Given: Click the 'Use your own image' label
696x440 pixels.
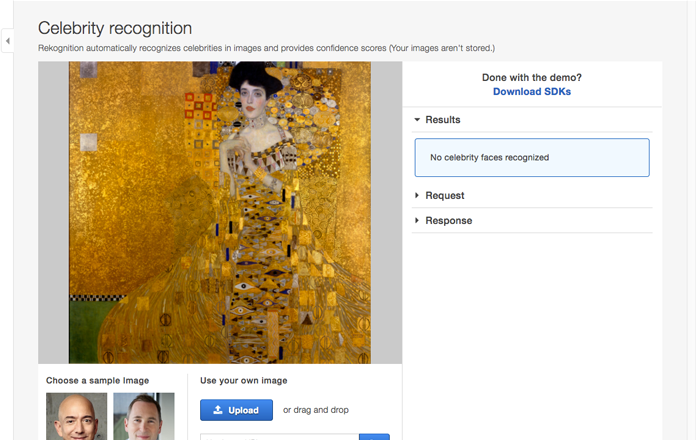Looking at the screenshot, I should pos(244,381).
